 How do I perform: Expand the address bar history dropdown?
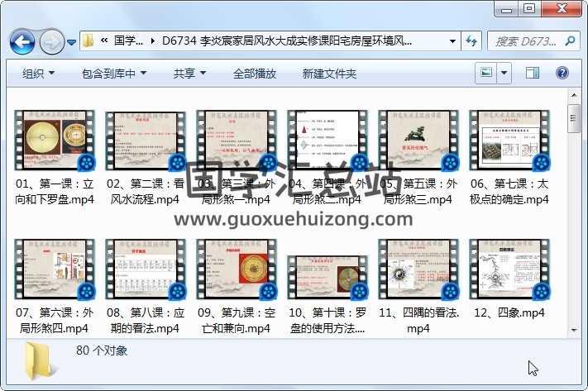point(452,41)
